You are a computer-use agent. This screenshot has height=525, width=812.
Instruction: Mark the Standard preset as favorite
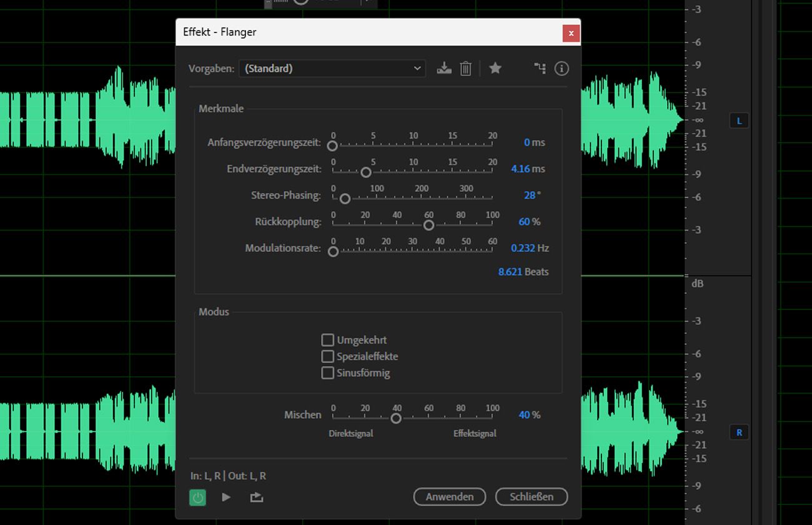tap(495, 69)
